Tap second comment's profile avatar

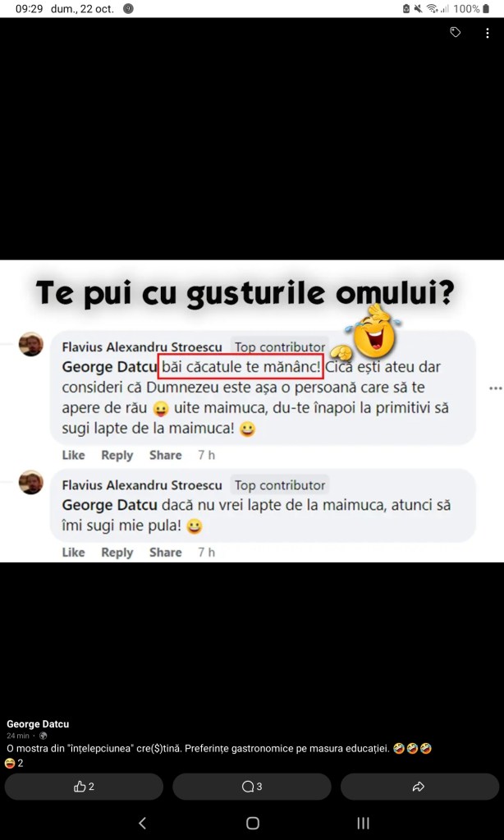(31, 482)
